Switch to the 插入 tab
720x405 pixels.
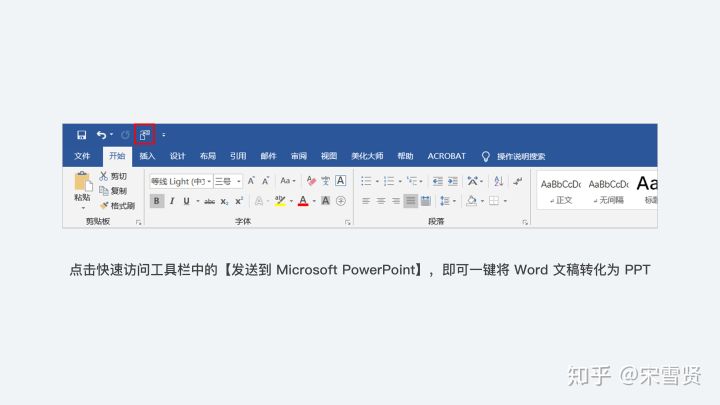click(x=147, y=156)
